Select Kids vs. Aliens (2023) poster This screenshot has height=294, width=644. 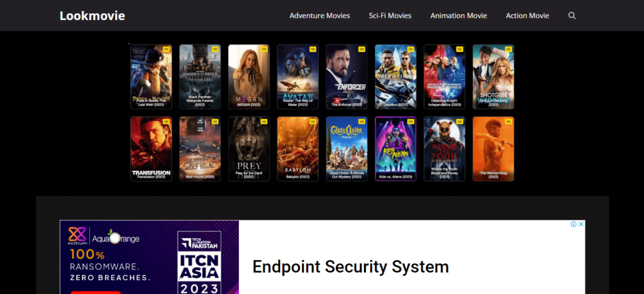pos(396,149)
